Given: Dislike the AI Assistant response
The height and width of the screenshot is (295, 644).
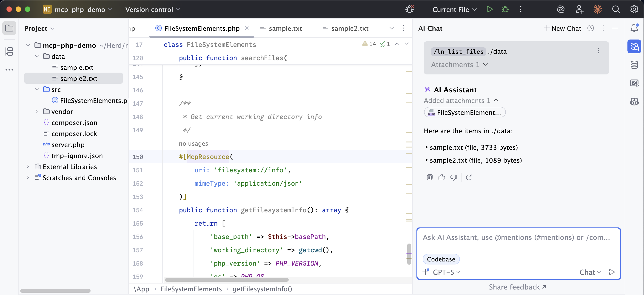Looking at the screenshot, I should pyautogui.click(x=453, y=177).
